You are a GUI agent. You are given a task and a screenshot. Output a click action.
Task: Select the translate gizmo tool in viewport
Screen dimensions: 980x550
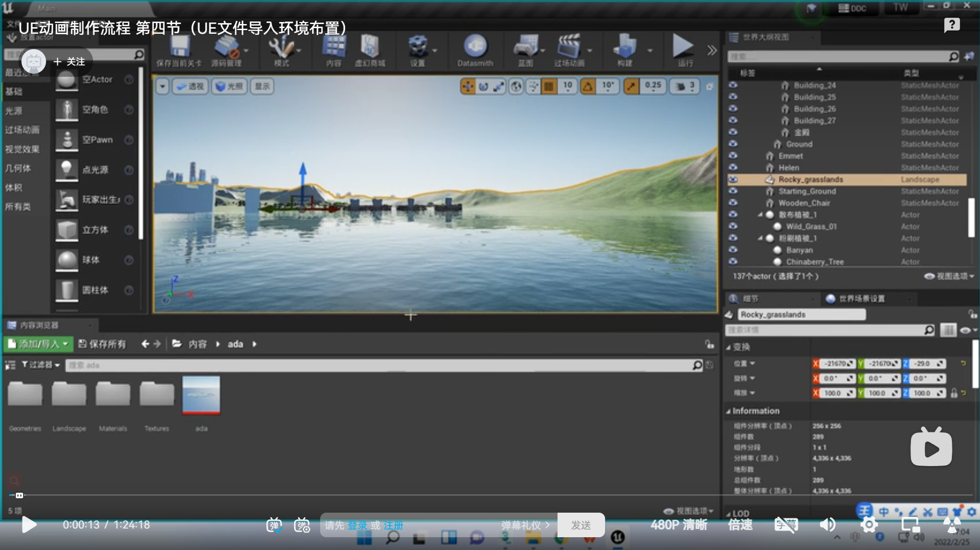coord(467,86)
